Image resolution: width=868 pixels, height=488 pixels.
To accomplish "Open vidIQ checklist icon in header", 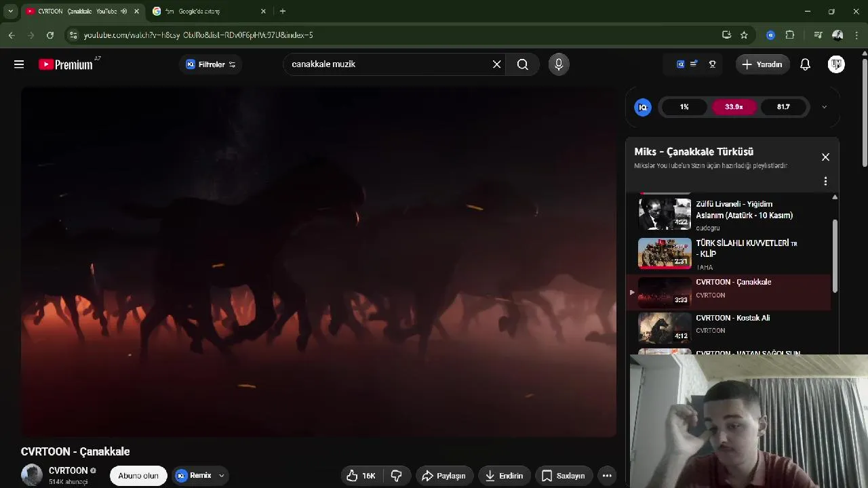I will pyautogui.click(x=694, y=64).
